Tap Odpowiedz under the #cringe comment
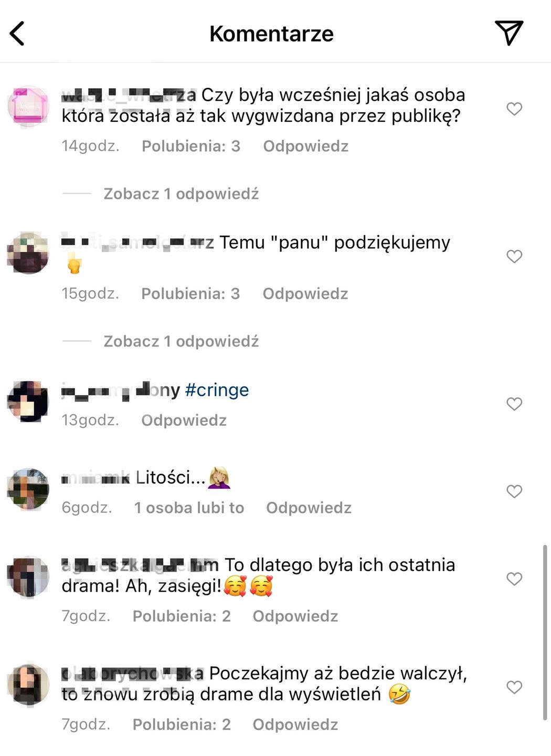 tap(184, 420)
